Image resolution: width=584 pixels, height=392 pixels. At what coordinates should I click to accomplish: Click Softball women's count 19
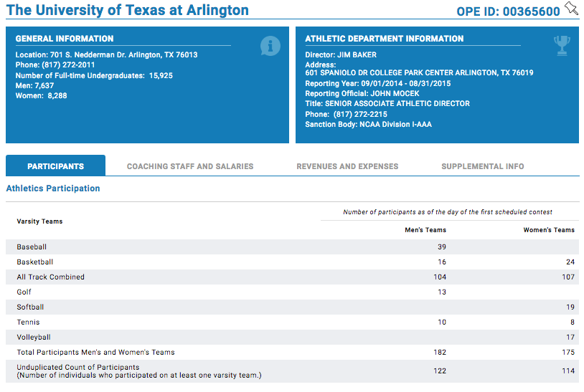pos(570,307)
